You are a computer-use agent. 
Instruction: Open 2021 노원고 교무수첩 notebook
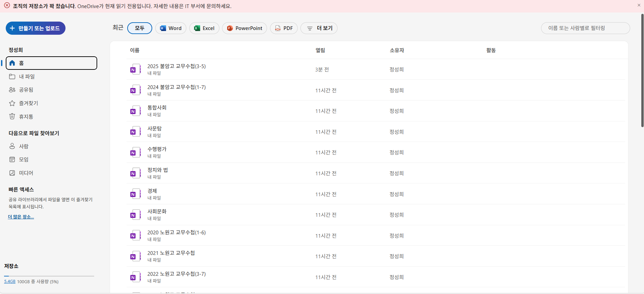[171, 253]
